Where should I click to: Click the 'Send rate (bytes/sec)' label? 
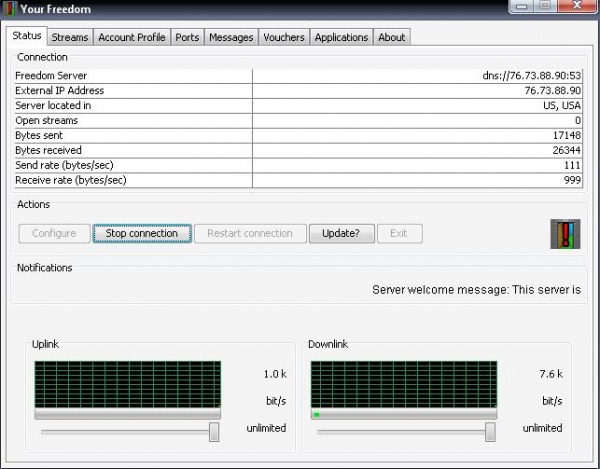tap(64, 165)
